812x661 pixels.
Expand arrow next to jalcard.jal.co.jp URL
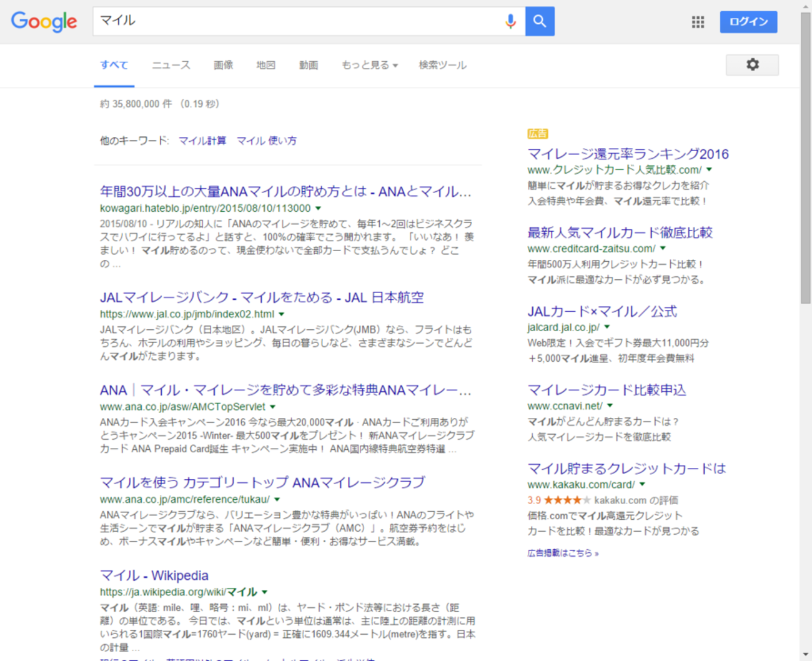click(607, 327)
